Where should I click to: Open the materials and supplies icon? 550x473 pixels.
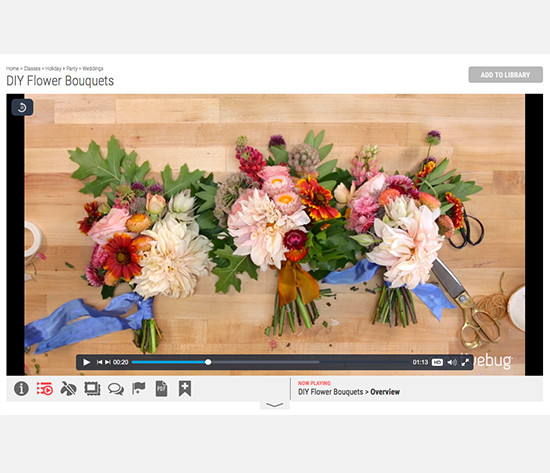[68, 389]
